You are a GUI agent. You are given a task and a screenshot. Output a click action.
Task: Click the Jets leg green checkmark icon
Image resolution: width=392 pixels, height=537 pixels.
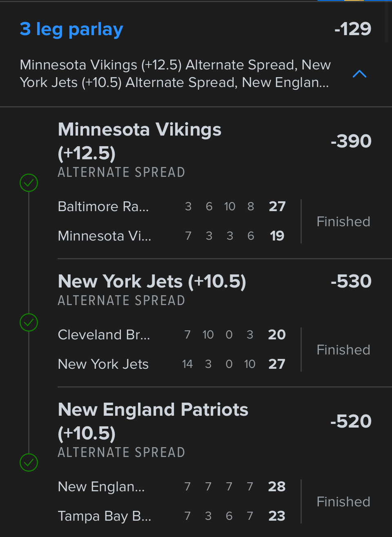click(29, 323)
